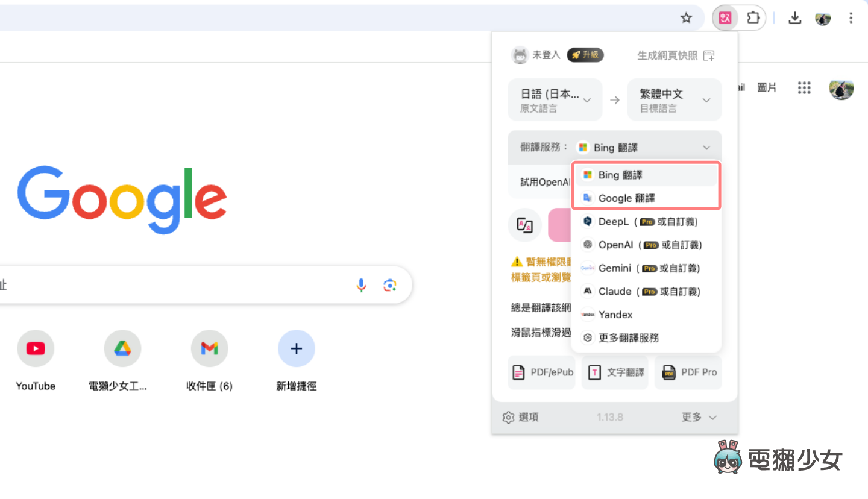The image size is (868, 499).
Task: Click the 生成網頁快照 snapshot icon
Action: point(709,56)
